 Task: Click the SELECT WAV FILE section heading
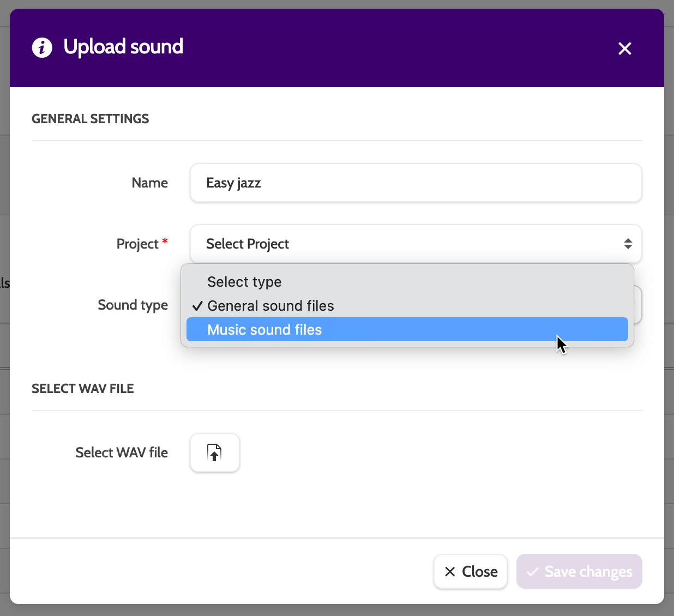click(83, 389)
